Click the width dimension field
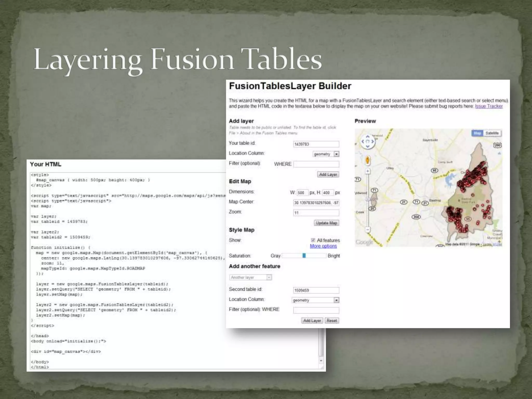 point(302,192)
